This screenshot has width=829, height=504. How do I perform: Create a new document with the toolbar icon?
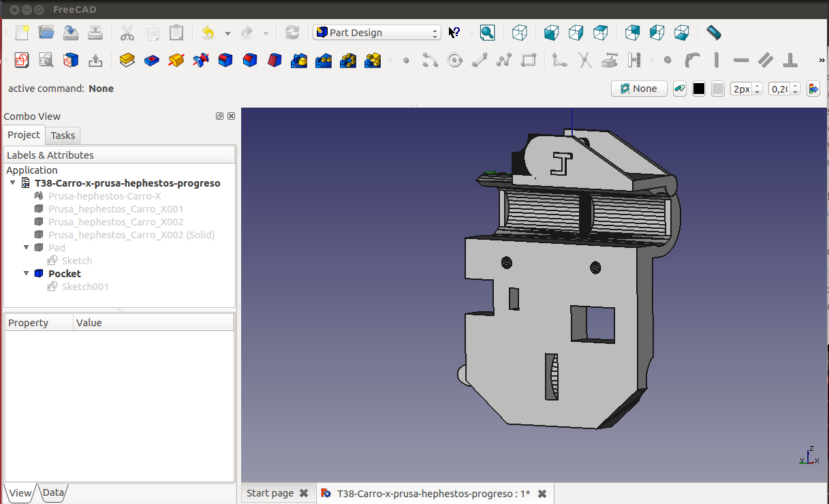pos(22,33)
